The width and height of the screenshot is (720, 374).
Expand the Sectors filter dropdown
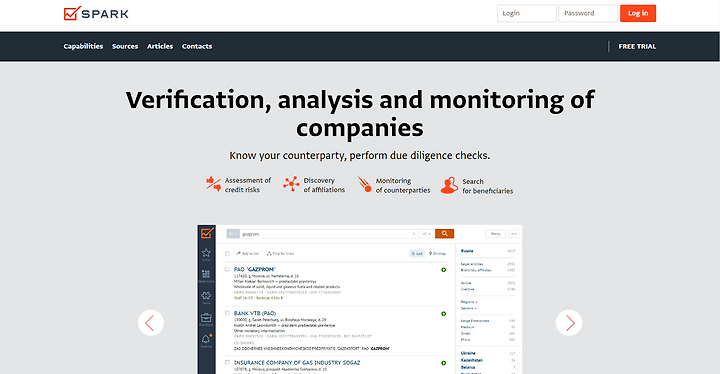tap(469, 308)
